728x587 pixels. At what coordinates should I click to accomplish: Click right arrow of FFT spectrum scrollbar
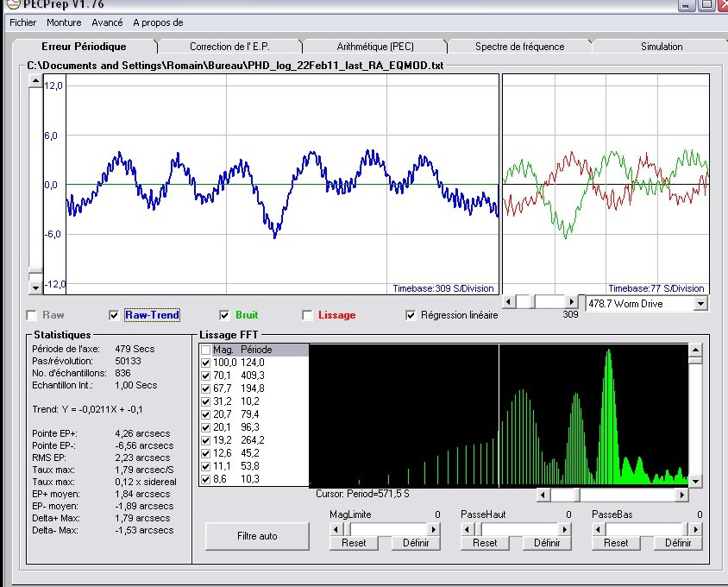click(682, 495)
